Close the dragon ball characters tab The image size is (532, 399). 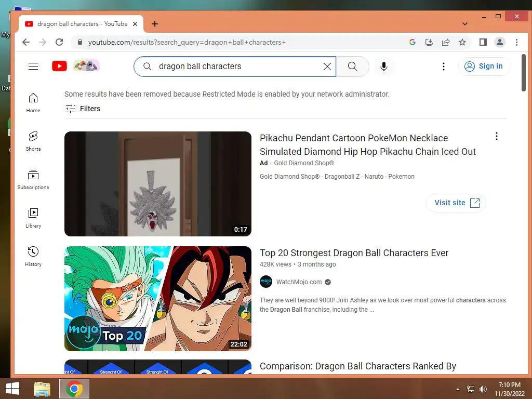(x=135, y=24)
